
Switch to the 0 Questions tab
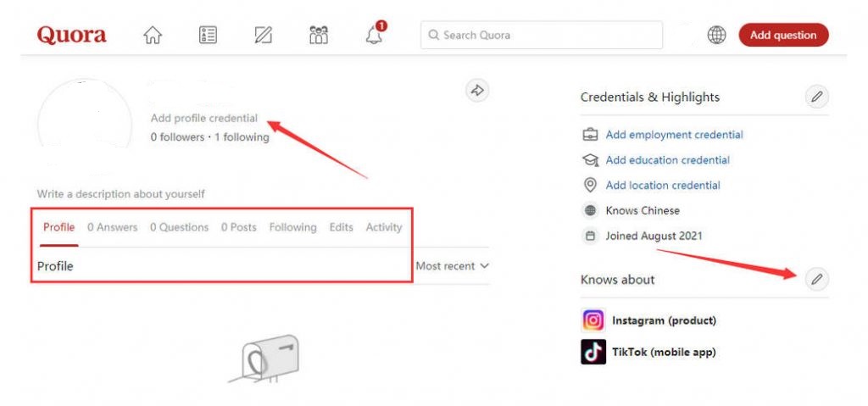pyautogui.click(x=179, y=227)
